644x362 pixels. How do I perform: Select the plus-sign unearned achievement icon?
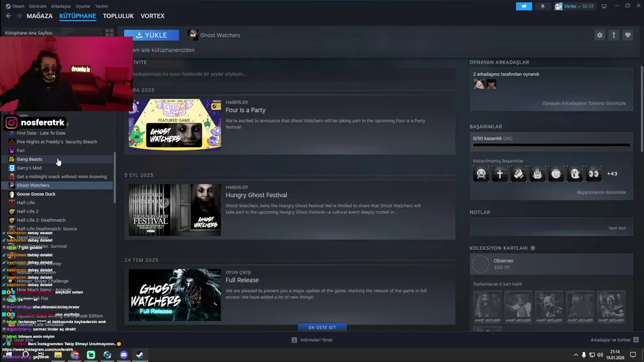tap(500, 173)
